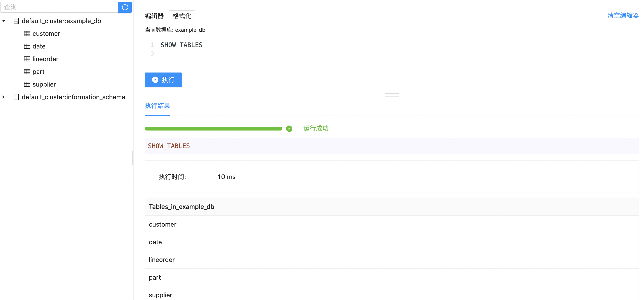Select the date table in tree
644x300 pixels.
click(x=39, y=46)
